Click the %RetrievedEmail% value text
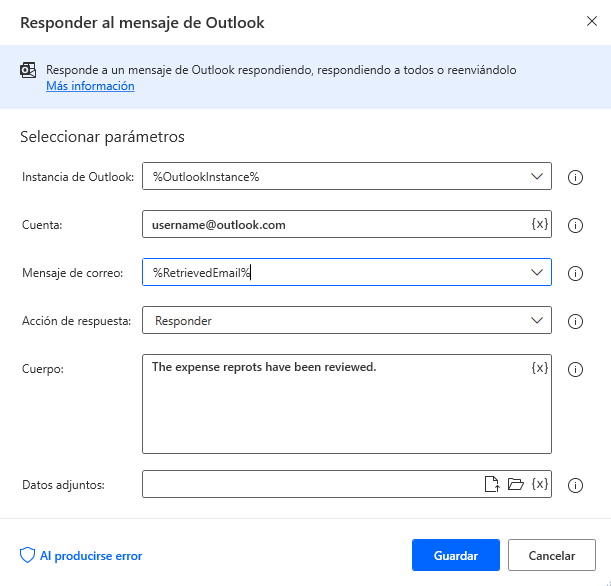Screen dimensions: 611x586 [201, 273]
